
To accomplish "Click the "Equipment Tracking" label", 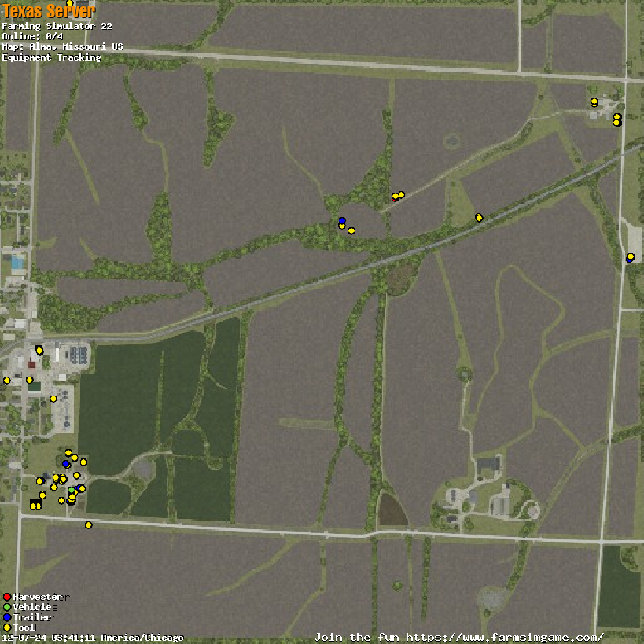I will (x=51, y=57).
